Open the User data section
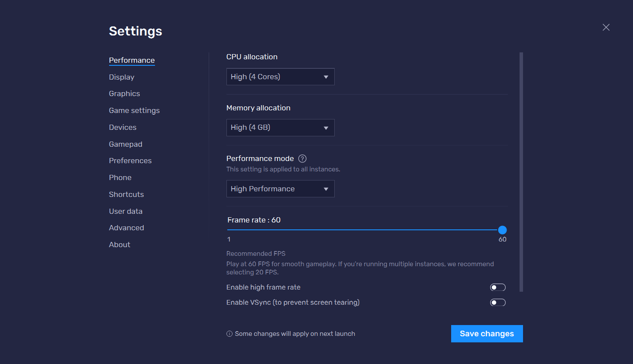The width and height of the screenshot is (633, 364). 126,211
